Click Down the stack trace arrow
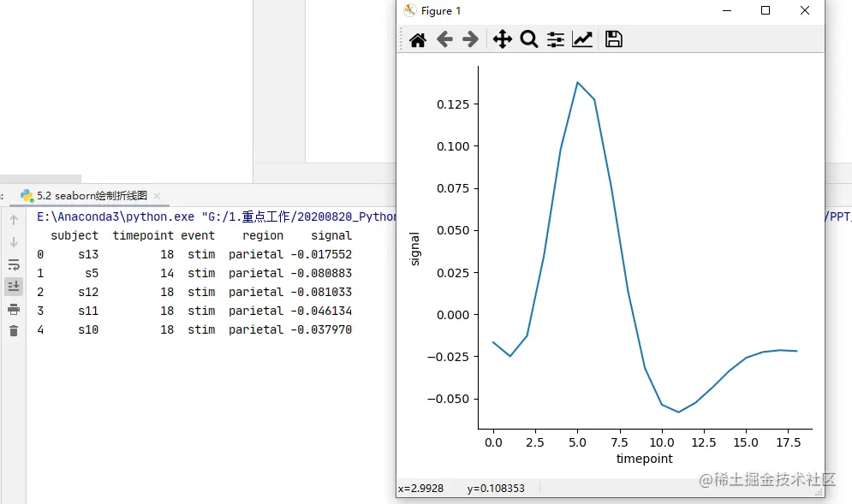 tap(14, 241)
